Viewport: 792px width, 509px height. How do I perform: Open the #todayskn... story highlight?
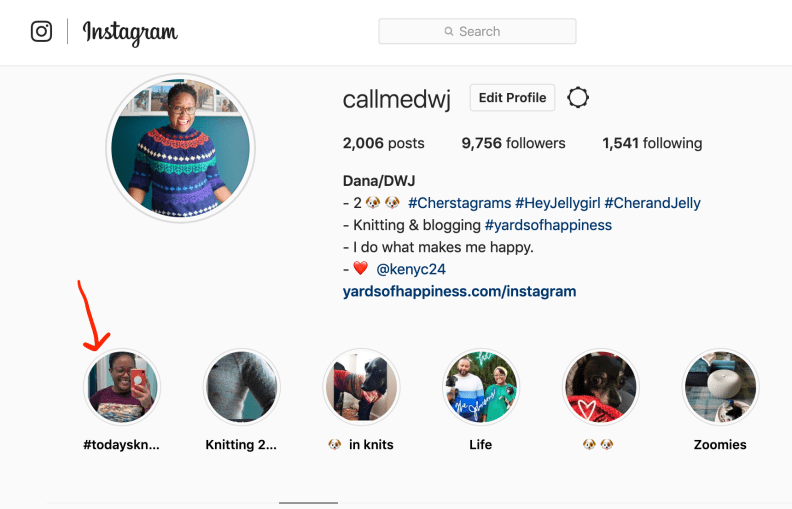coord(122,387)
